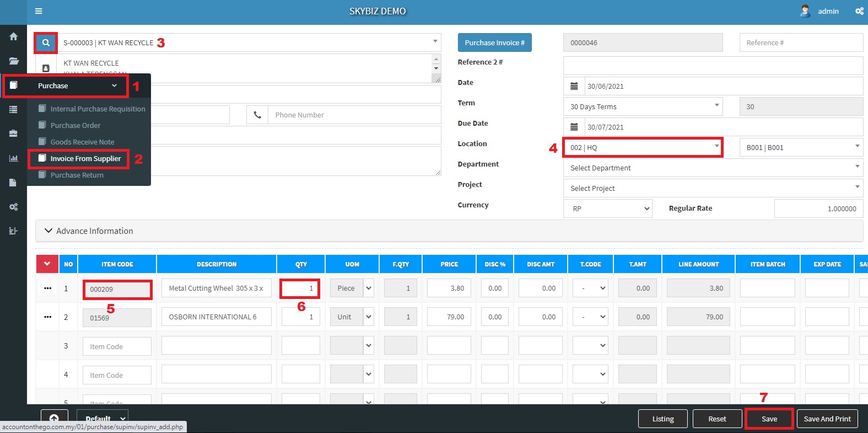
Task: Click the Item Code field in row 3
Action: click(x=117, y=346)
